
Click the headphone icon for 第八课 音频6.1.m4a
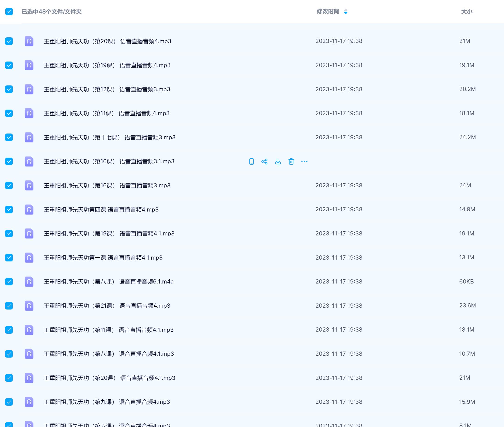pyautogui.click(x=29, y=281)
